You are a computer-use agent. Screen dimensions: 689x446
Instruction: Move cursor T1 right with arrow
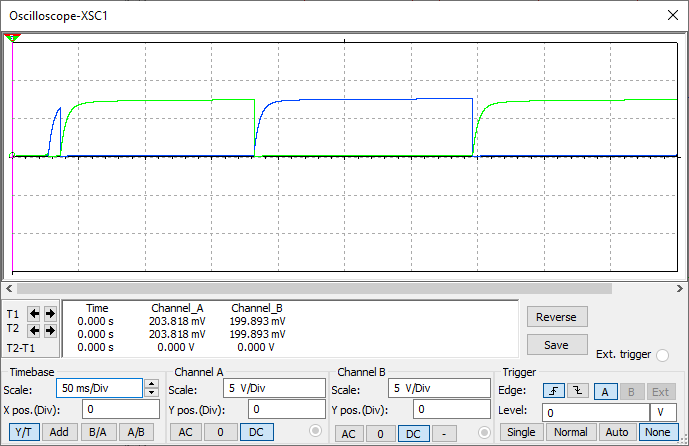pyautogui.click(x=50, y=314)
